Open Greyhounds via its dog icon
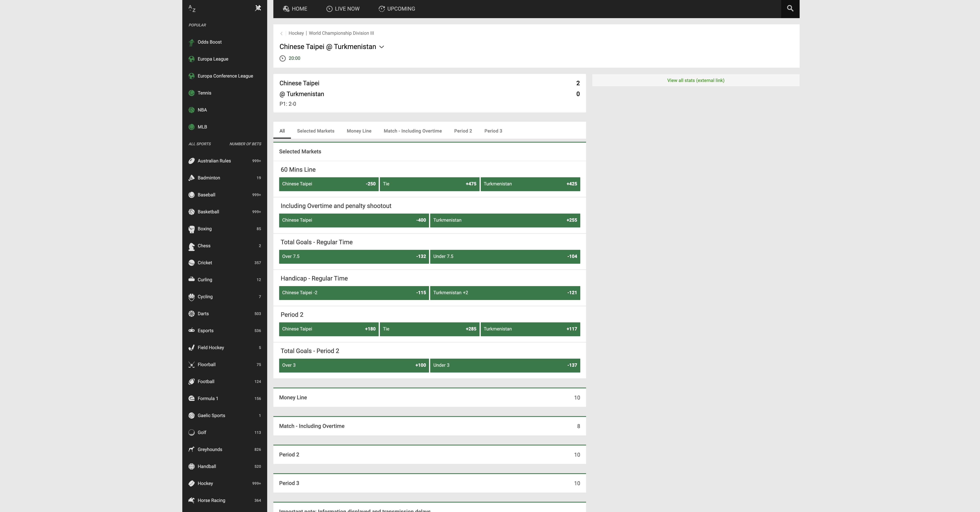 coord(192,450)
